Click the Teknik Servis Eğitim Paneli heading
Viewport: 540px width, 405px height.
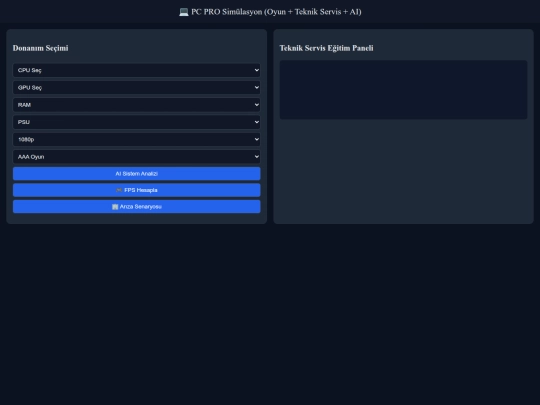pyautogui.click(x=326, y=48)
